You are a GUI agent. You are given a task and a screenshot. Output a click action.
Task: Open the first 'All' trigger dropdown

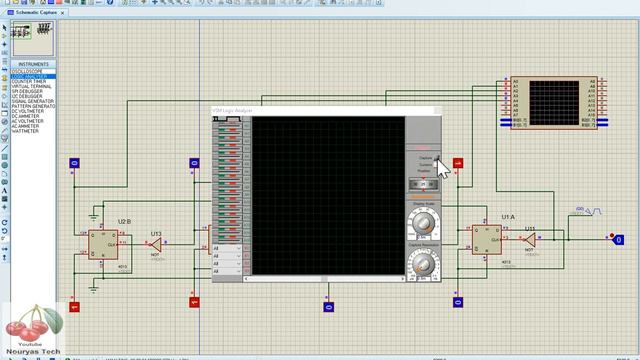point(227,248)
